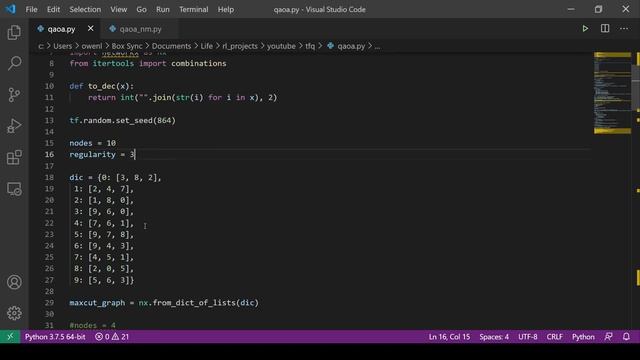Click Ln 16, Col 15 indicator

(449, 337)
